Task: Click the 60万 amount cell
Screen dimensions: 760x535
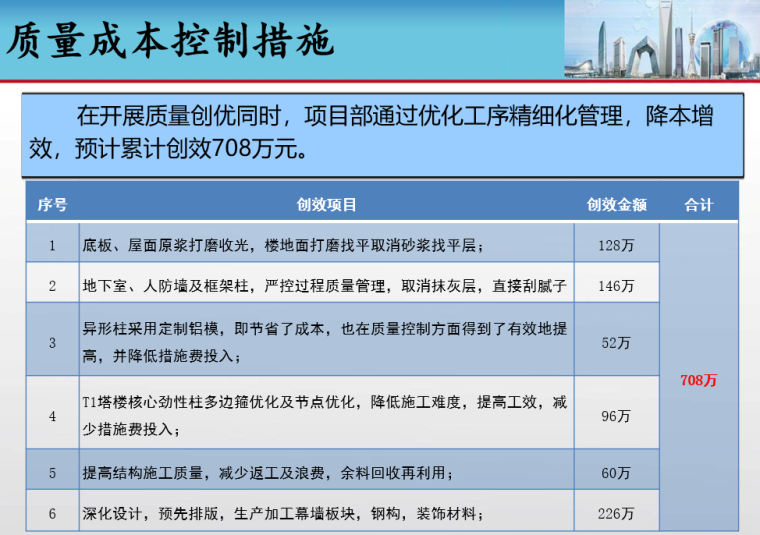Action: click(x=616, y=473)
